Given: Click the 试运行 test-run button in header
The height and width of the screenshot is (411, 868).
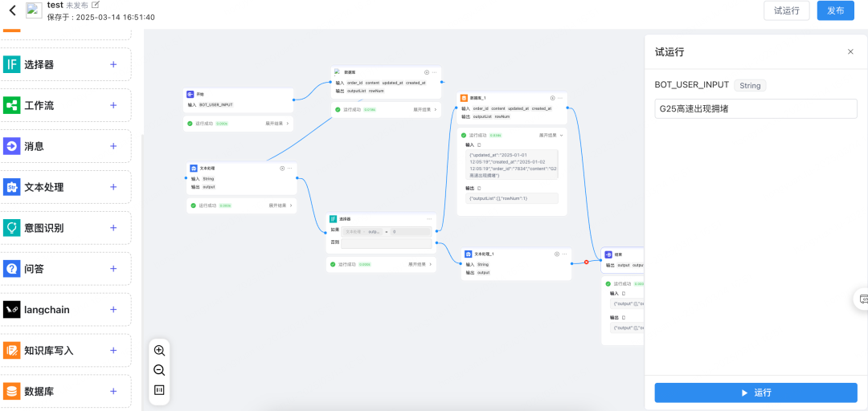Looking at the screenshot, I should click(x=787, y=10).
